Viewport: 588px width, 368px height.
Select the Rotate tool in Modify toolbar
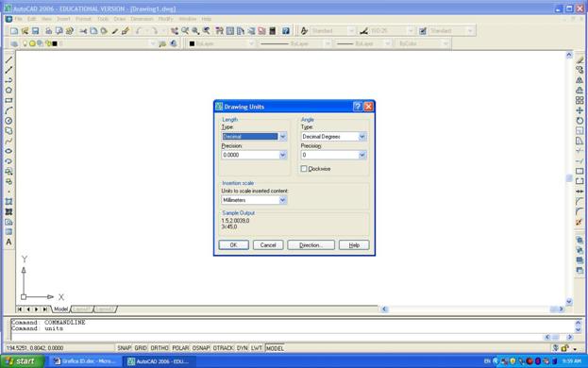tap(580, 121)
